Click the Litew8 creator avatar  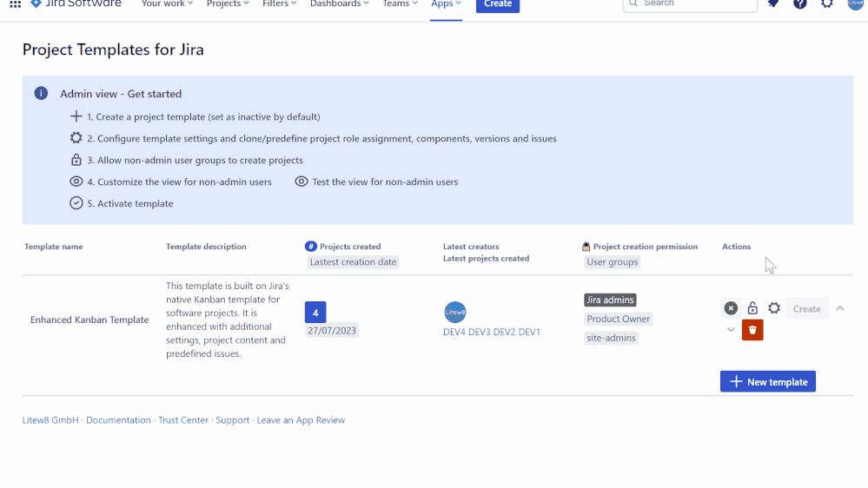click(455, 312)
